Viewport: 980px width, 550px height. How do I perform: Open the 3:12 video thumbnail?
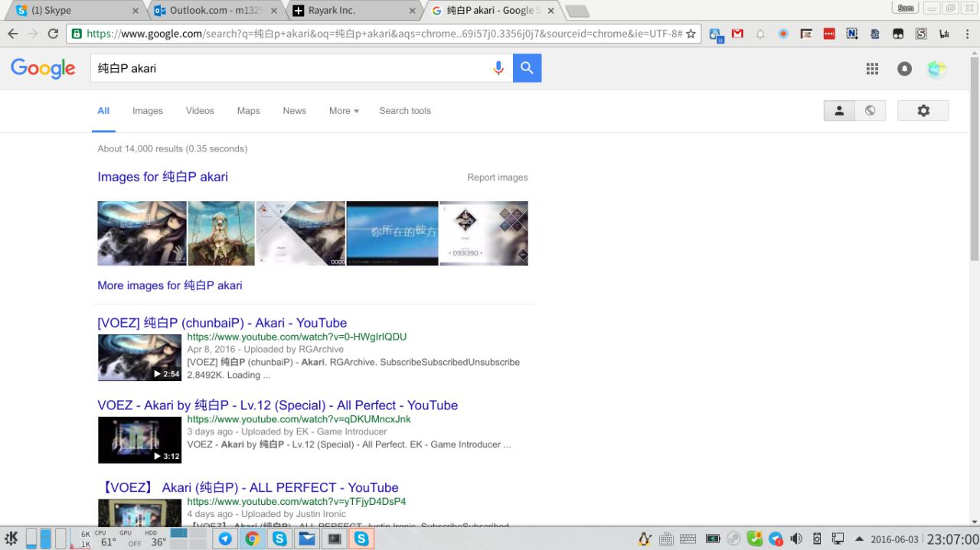click(139, 440)
